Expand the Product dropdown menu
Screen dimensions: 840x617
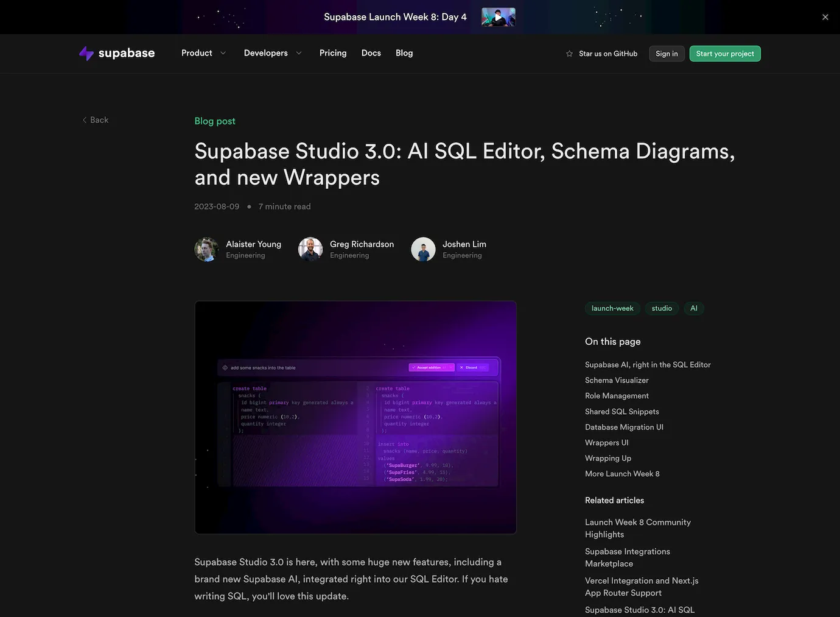point(203,53)
